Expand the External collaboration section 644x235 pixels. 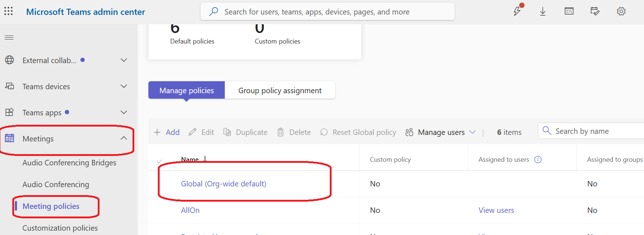[x=124, y=60]
